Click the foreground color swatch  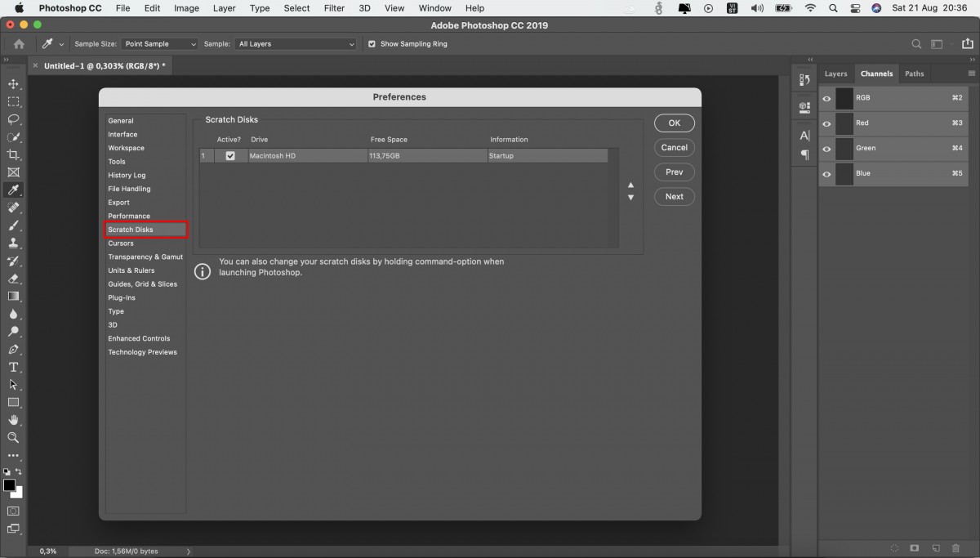coord(10,485)
